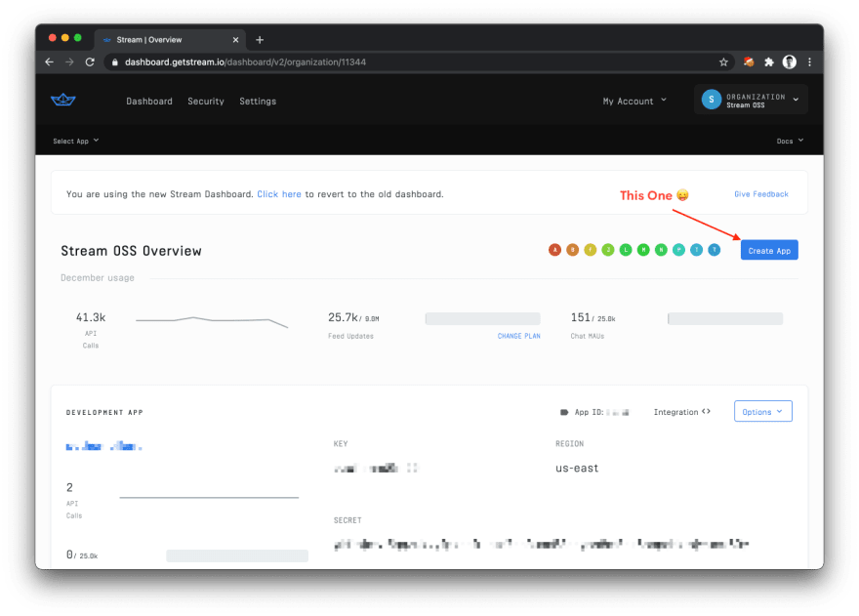Viewport: 859px width, 616px height.
Task: Click the development app 0/25.0k progress bar
Action: (237, 555)
